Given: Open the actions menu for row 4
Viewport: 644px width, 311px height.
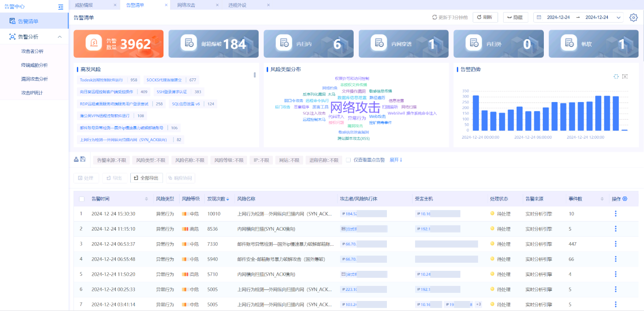Looking at the screenshot, I should click(615, 259).
